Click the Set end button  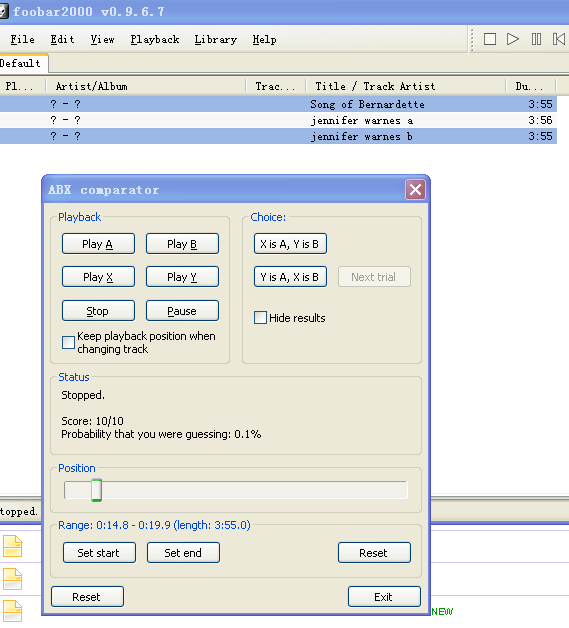183,553
